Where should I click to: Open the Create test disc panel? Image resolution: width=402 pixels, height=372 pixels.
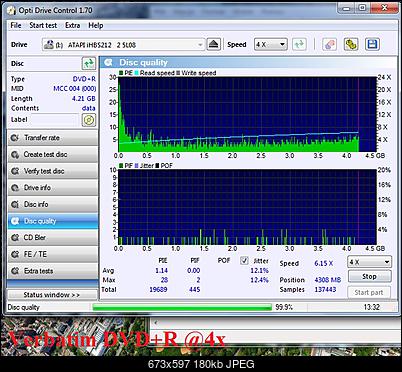(x=53, y=154)
